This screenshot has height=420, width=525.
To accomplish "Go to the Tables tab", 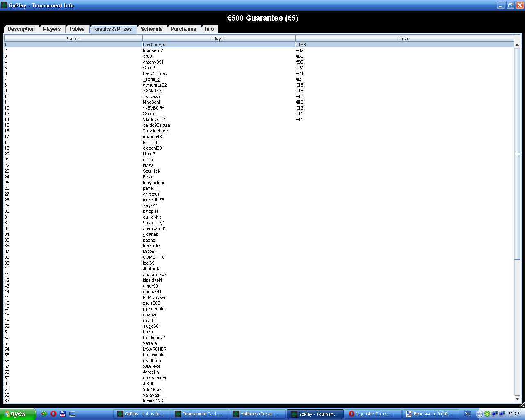I will (77, 29).
